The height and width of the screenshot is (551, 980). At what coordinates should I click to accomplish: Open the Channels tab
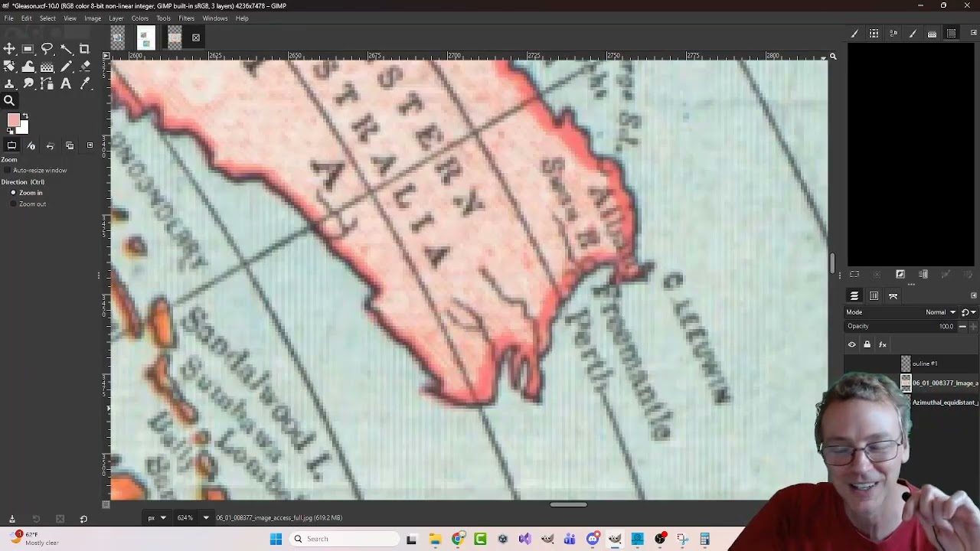874,296
